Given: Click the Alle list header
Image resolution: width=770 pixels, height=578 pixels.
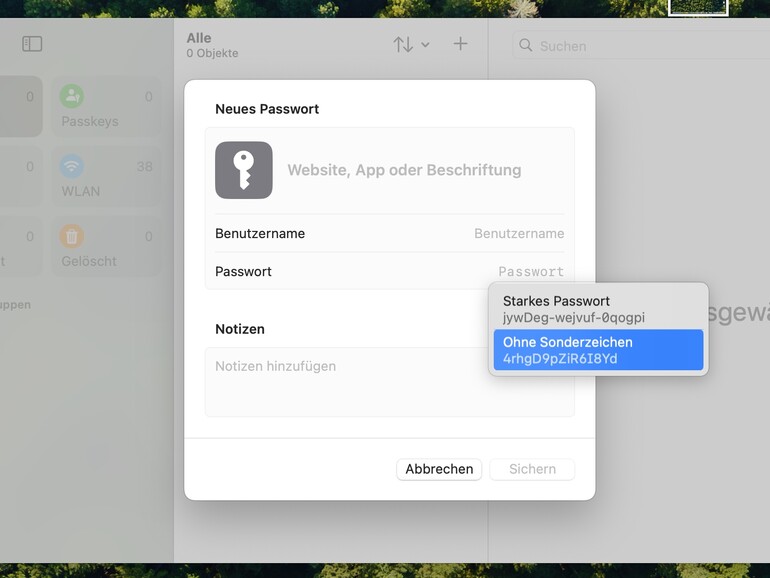Looking at the screenshot, I should click(x=199, y=38).
